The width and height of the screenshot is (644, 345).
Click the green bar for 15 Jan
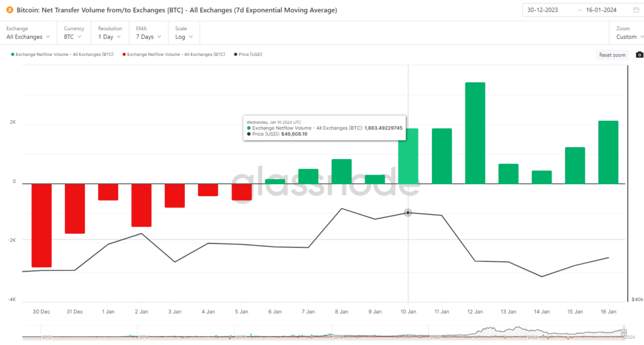575,165
